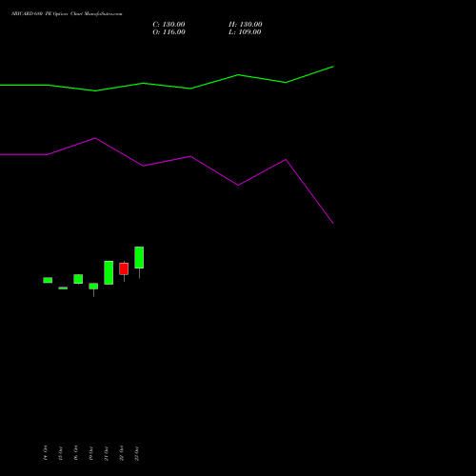The width and height of the screenshot is (476, 476).
Task: Click the green candlestick above '16 Oct'
Action: [78, 279]
